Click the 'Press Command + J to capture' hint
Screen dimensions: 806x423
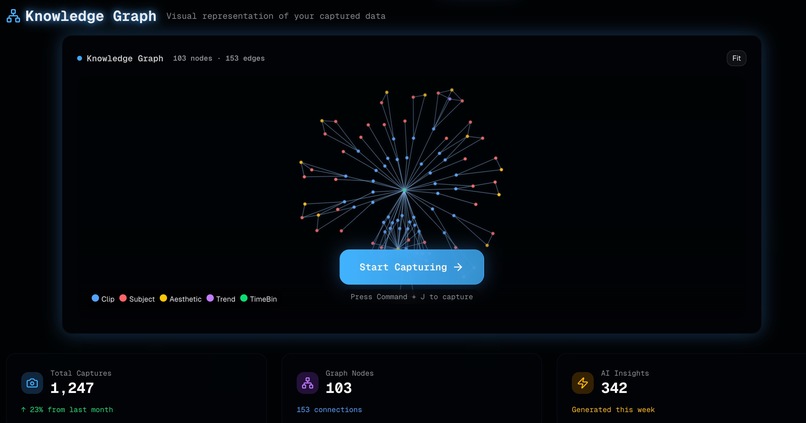411,297
